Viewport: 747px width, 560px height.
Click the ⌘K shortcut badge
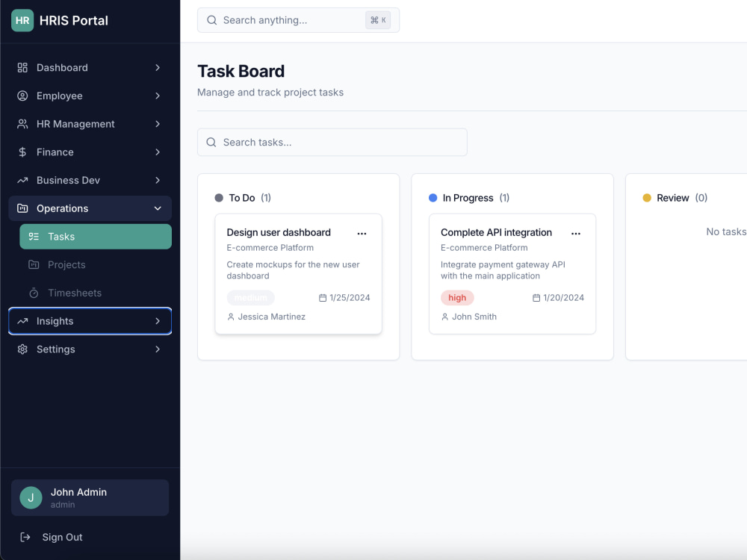(x=378, y=20)
